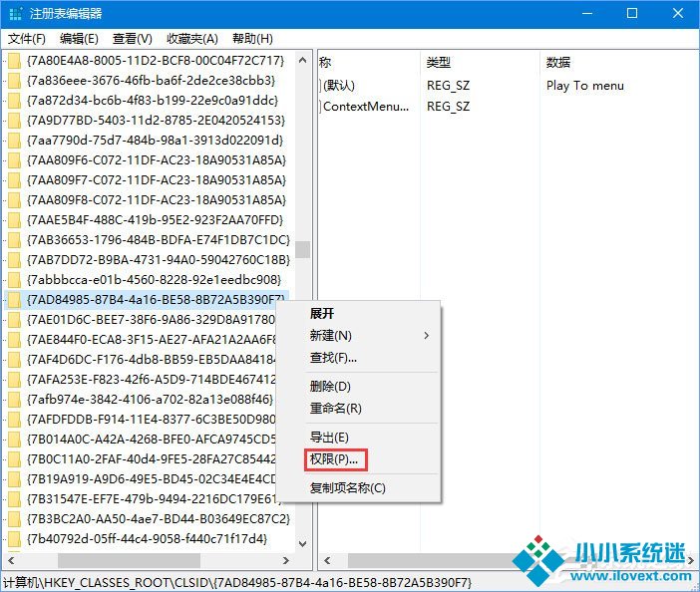Click folder icon of {7AFDFDDB-F914-11E4 key
The height and width of the screenshot is (592, 700).
14,420
